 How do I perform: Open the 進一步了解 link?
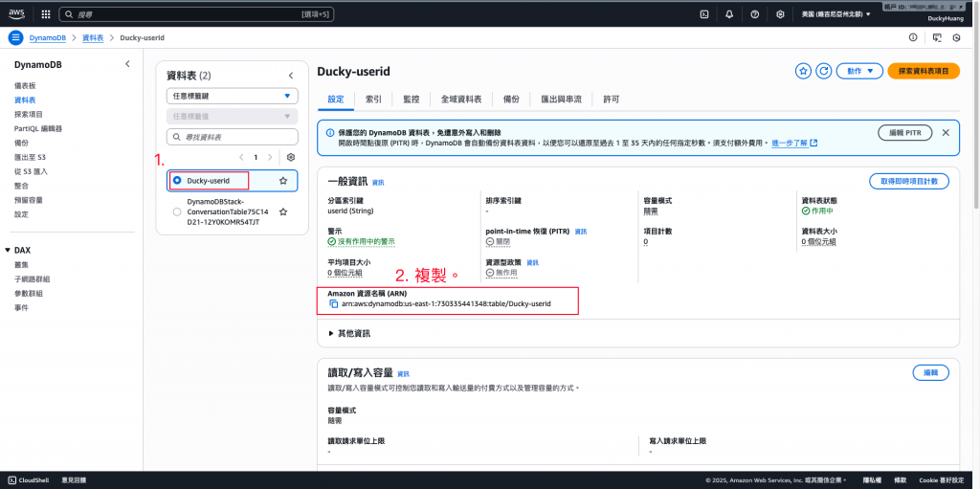pyautogui.click(x=794, y=143)
